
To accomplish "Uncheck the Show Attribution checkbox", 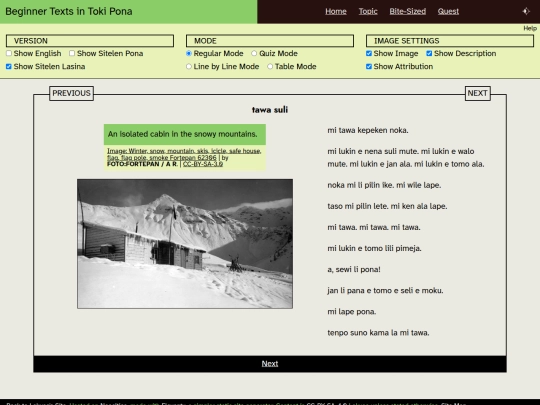I will [369, 66].
